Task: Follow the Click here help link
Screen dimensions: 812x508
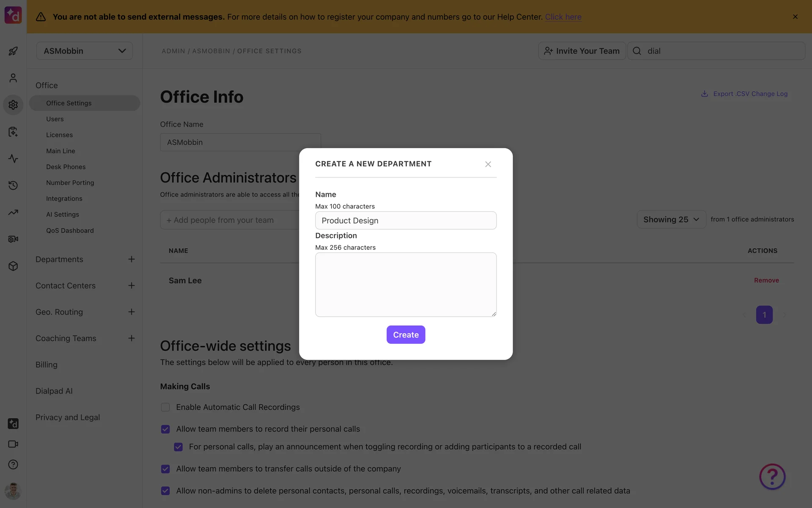Action: pos(563,17)
